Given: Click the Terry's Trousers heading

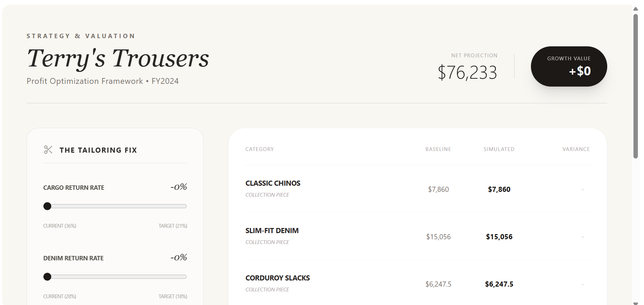Looking at the screenshot, I should pos(118,58).
